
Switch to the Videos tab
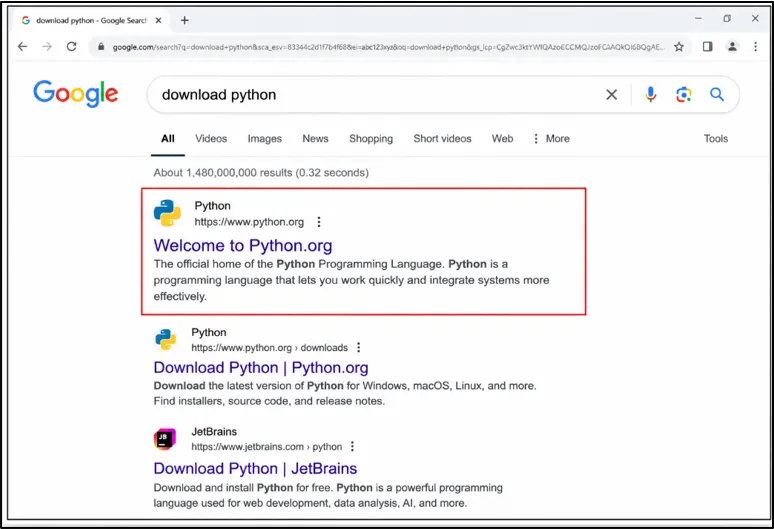211,139
